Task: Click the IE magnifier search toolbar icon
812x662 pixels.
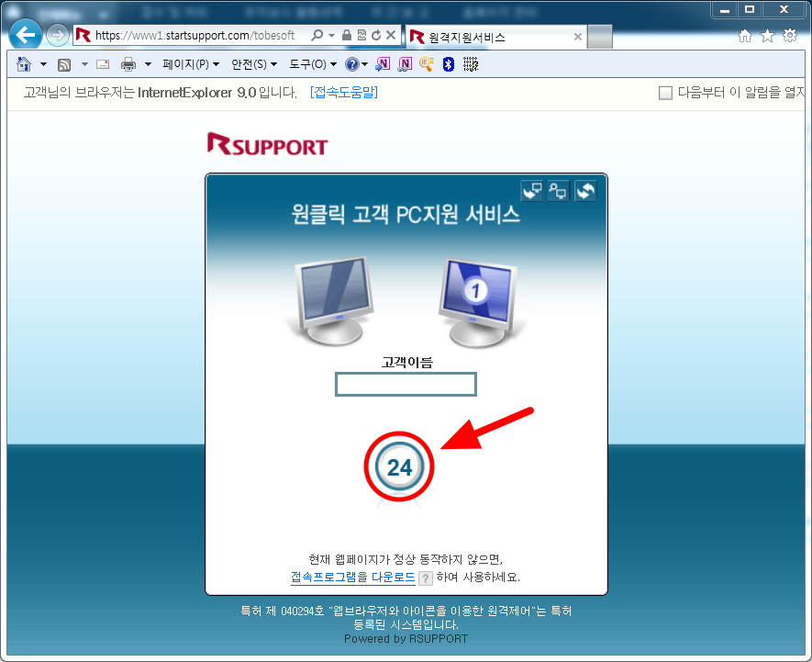Action: (x=427, y=64)
